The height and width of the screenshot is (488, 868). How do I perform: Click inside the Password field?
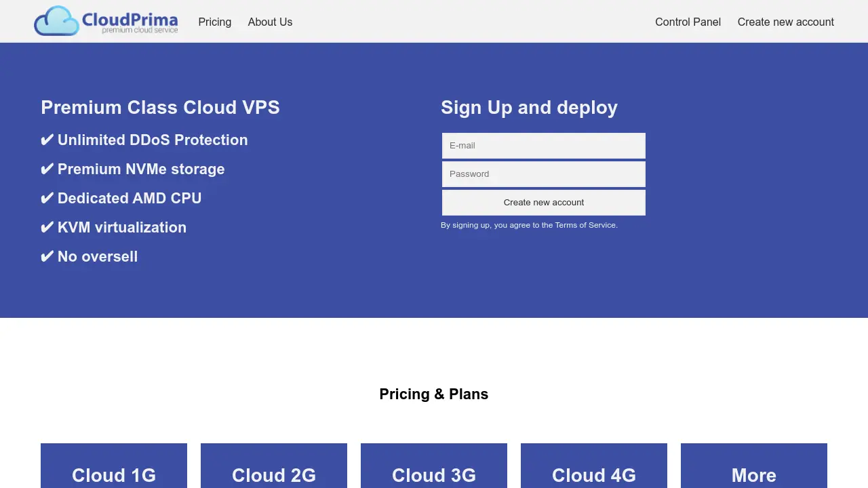click(543, 174)
